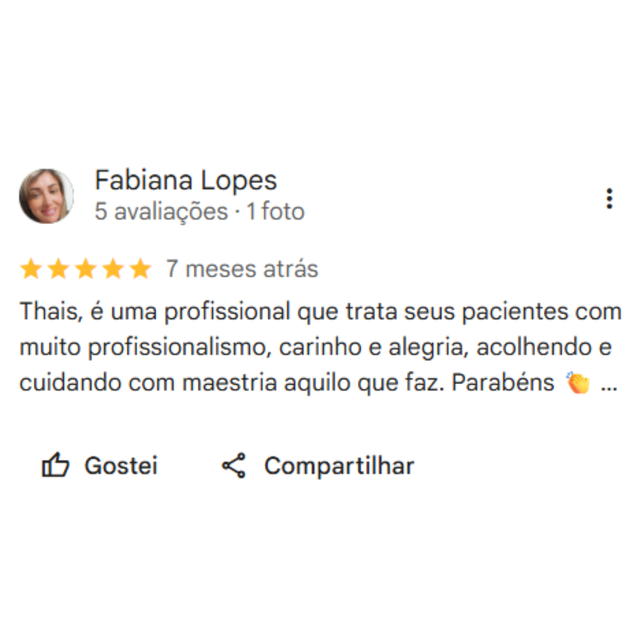
Task: Click the word 'Thais' in the review
Action: tap(49, 311)
